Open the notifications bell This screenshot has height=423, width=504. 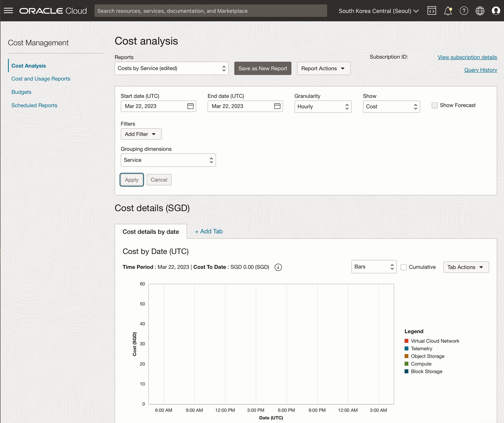pyautogui.click(x=448, y=11)
